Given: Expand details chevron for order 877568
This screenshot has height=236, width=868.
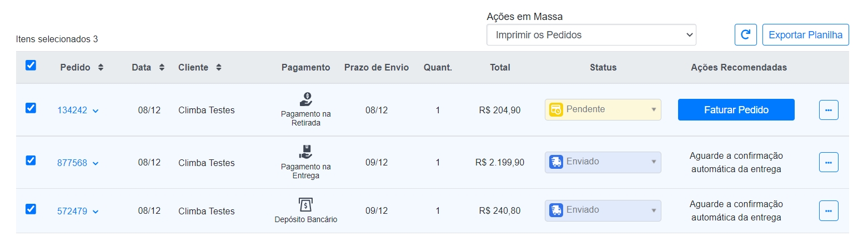Looking at the screenshot, I should [96, 163].
